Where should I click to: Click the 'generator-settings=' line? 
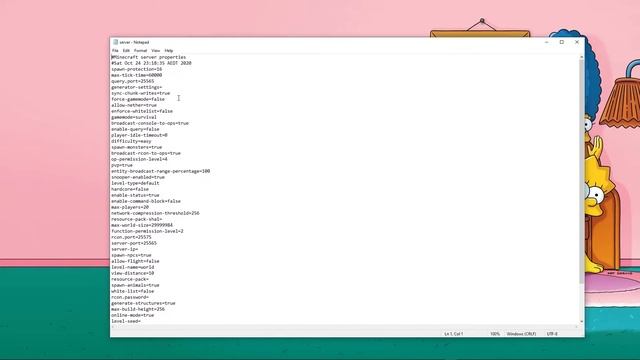[x=136, y=87]
